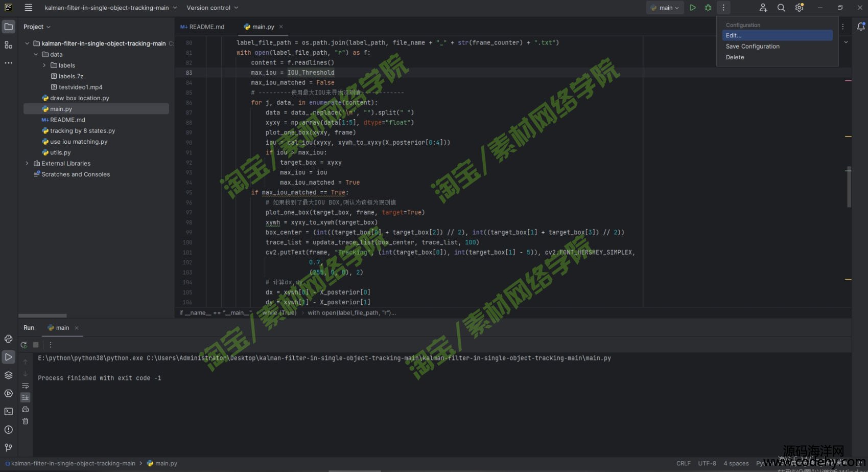Click while (True) editor breadcrumb
The width and height of the screenshot is (868, 472).
pos(279,312)
